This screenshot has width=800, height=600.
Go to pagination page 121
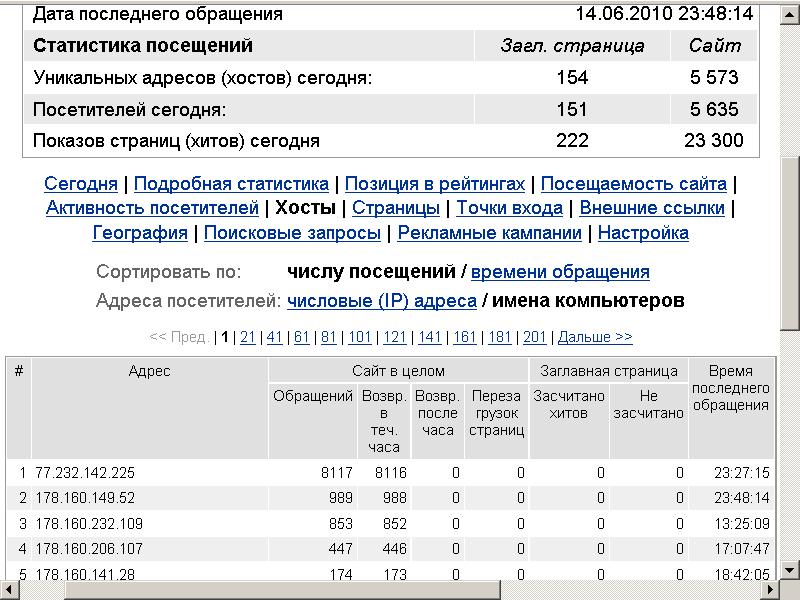coord(394,337)
